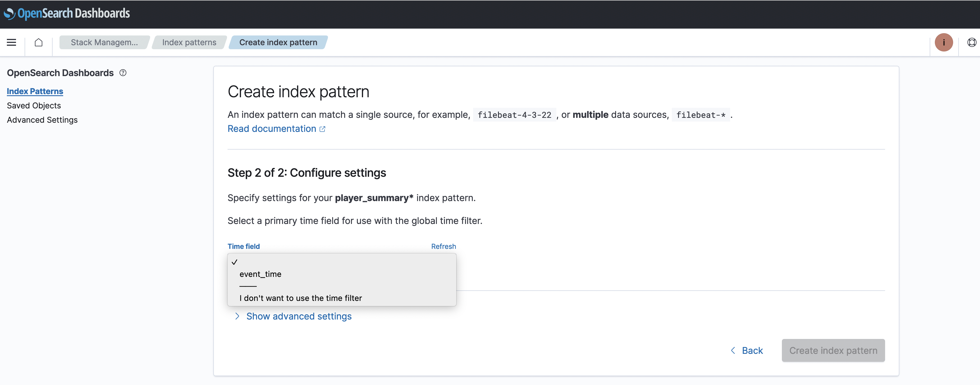Open the user avatar menu
Image resolution: width=980 pixels, height=385 pixels.
coord(943,42)
